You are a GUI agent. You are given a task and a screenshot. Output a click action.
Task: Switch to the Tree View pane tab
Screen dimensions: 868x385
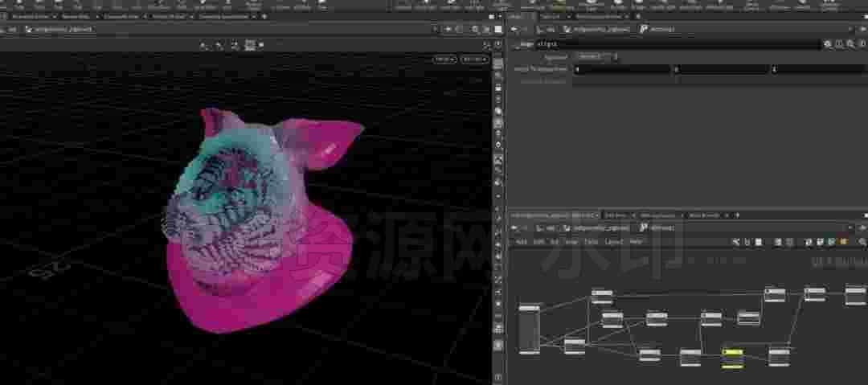[x=615, y=215]
